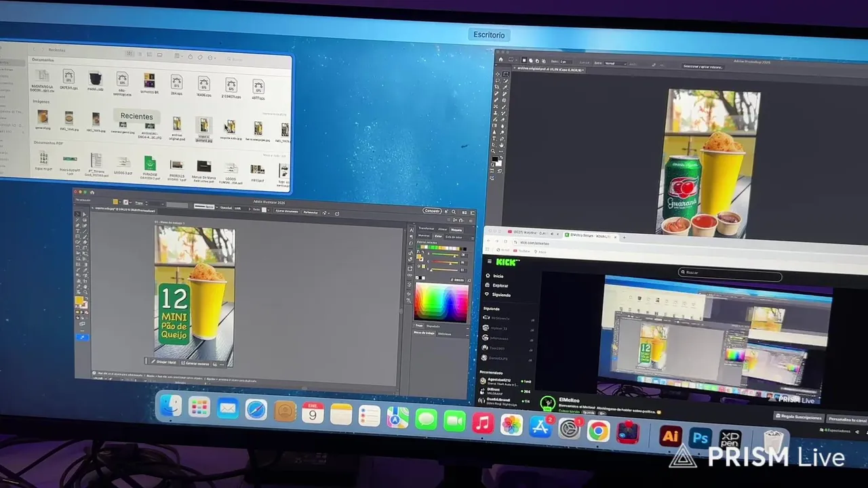This screenshot has height=488, width=868.
Task: Click the Kick logo in the browser
Action: 507,262
